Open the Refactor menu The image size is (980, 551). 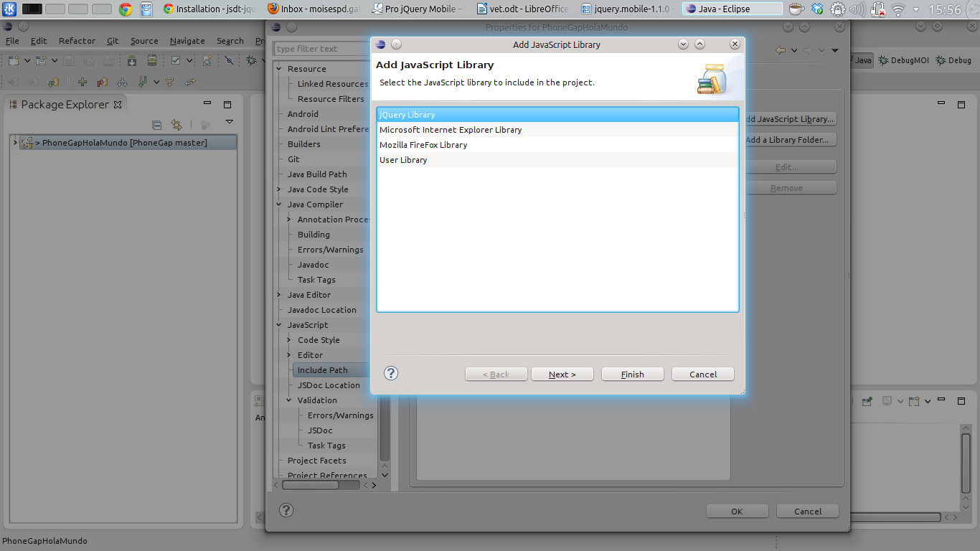pos(76,41)
